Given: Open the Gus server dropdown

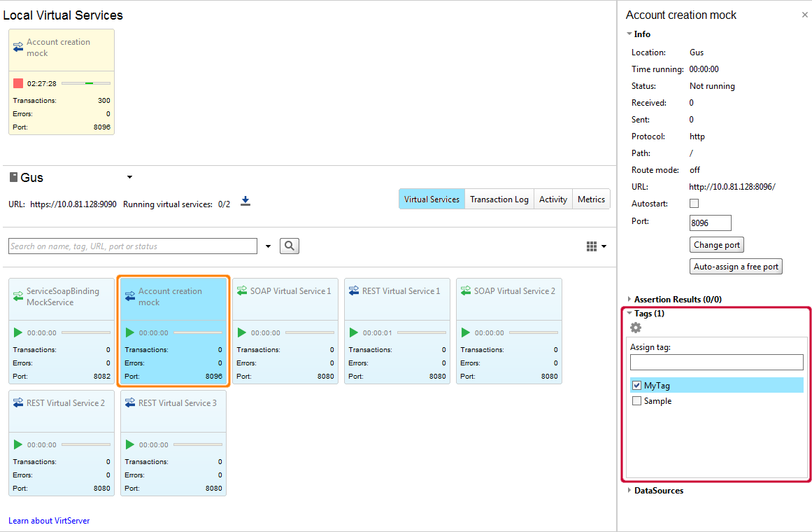Looking at the screenshot, I should (x=129, y=177).
